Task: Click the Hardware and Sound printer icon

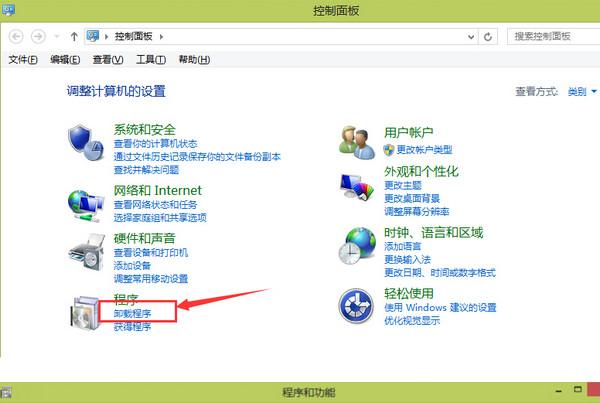Action: point(87,252)
